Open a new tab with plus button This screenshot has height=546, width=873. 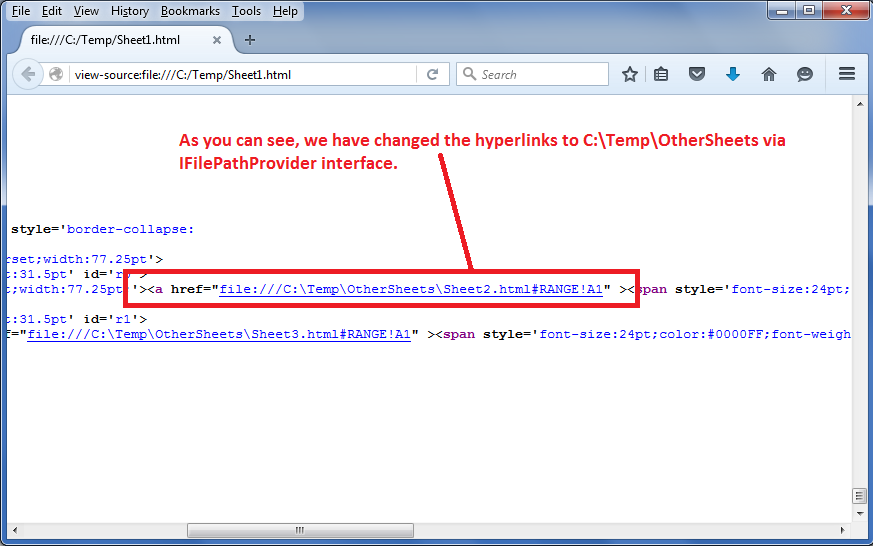click(250, 40)
